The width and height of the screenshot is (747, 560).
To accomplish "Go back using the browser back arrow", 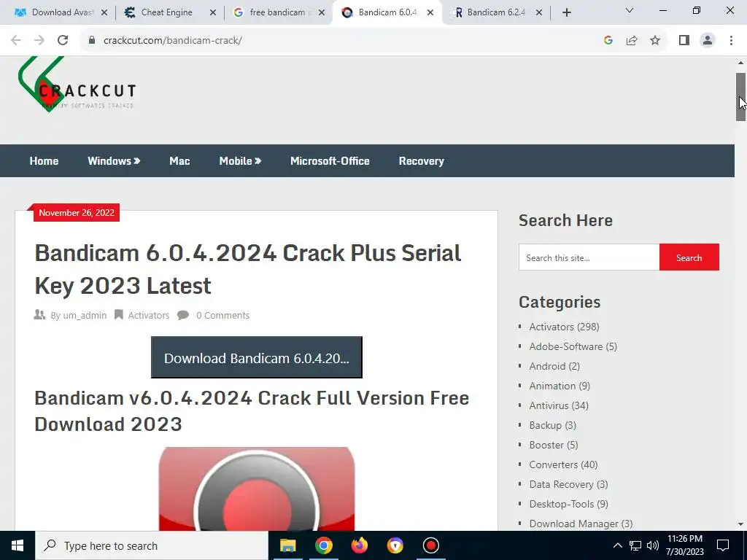I will coord(16,41).
